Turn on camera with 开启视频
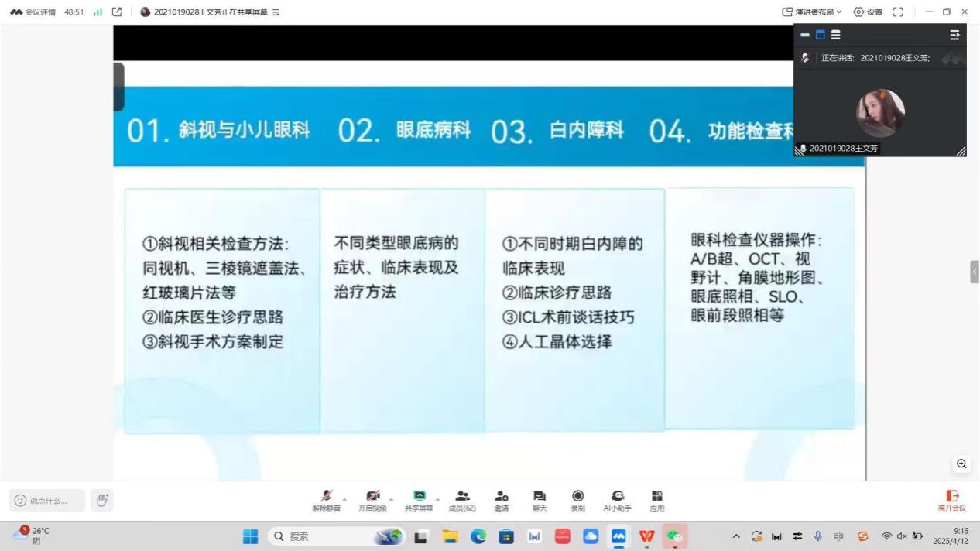This screenshot has width=980, height=551. pyautogui.click(x=373, y=499)
